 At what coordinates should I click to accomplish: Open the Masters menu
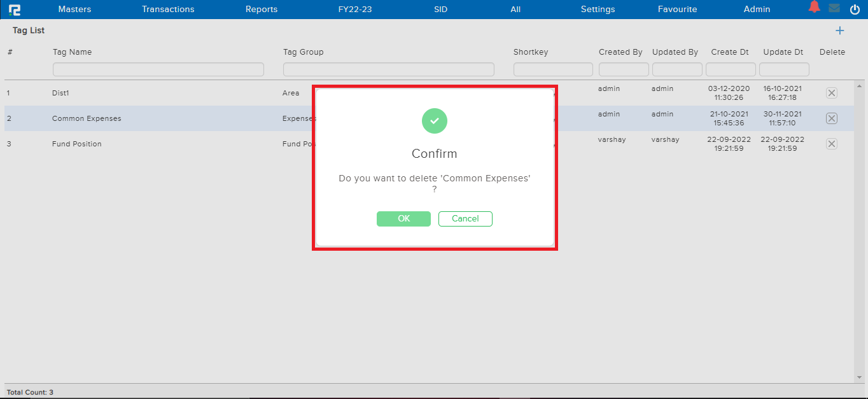pos(74,10)
